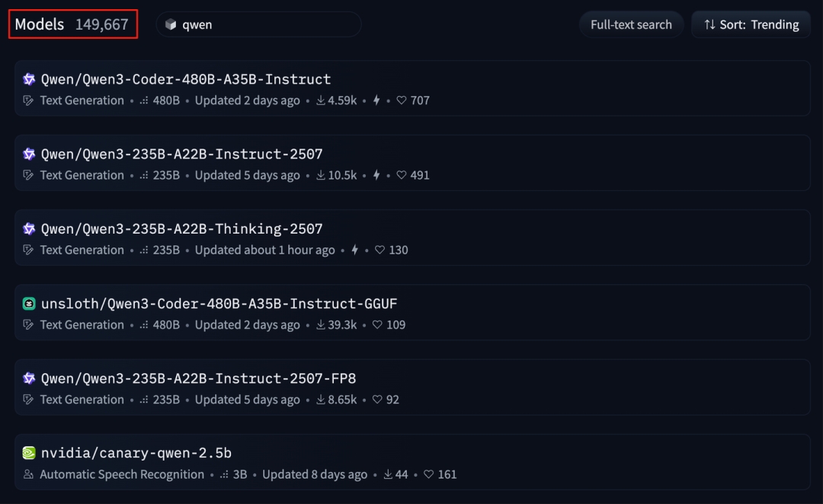Click the Models heading text
This screenshot has height=504, width=823.
40,24
